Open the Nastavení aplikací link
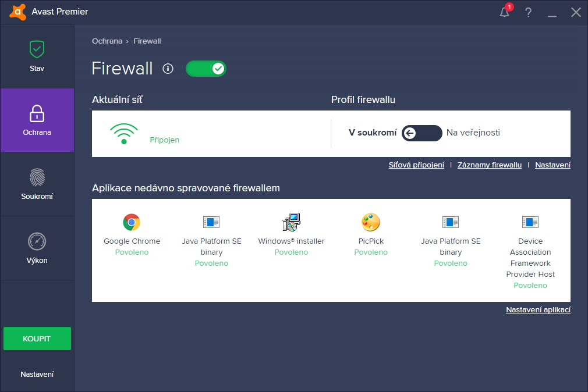588x392 pixels. point(538,310)
